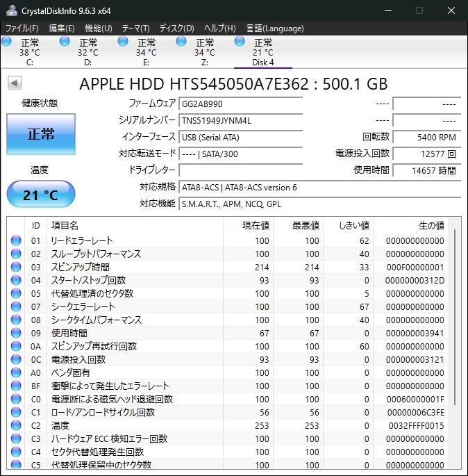The width and height of the screenshot is (468, 476).
Task: Select the Disk 4 status indicator
Action: point(240,42)
